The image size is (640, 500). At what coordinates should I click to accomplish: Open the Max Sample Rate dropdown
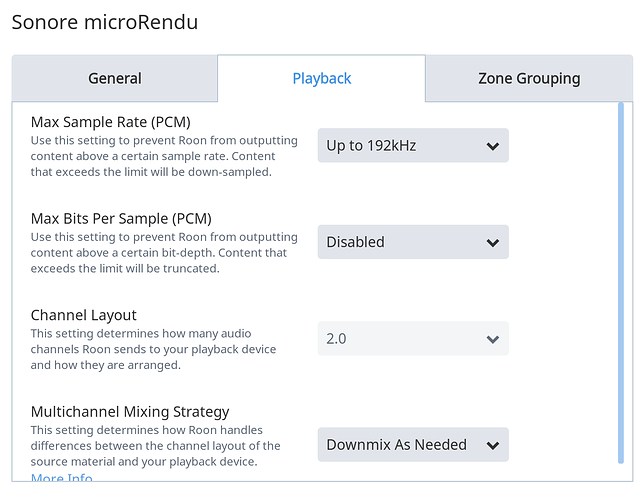(413, 145)
